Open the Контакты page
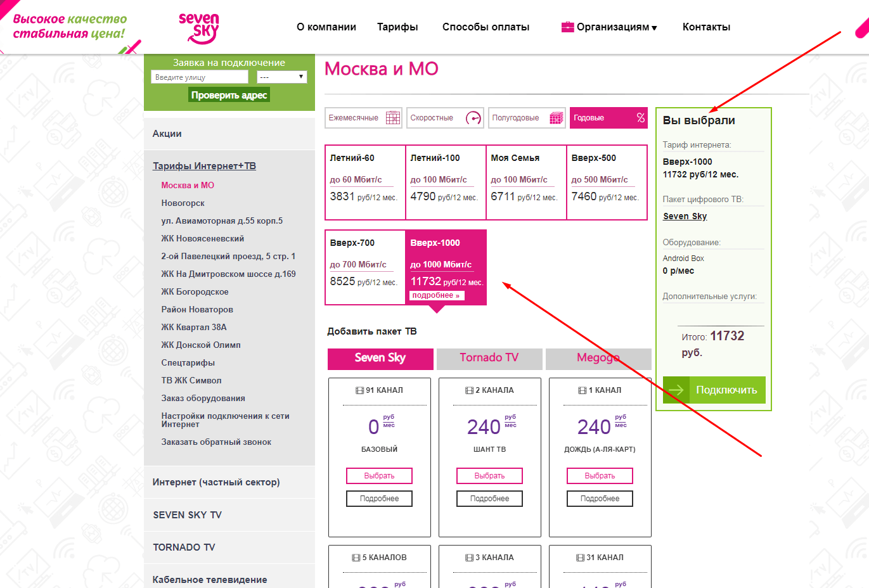The image size is (869, 588). coord(706,27)
